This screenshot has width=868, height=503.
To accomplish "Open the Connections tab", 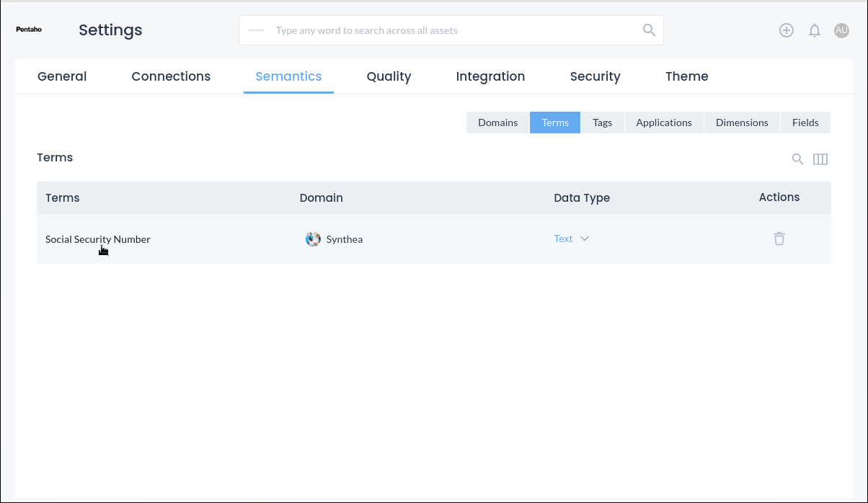I will tap(171, 76).
